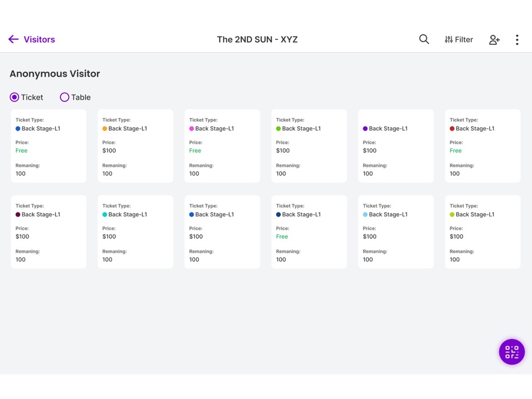Select the Ticket radio button
The width and height of the screenshot is (532, 399).
[14, 98]
